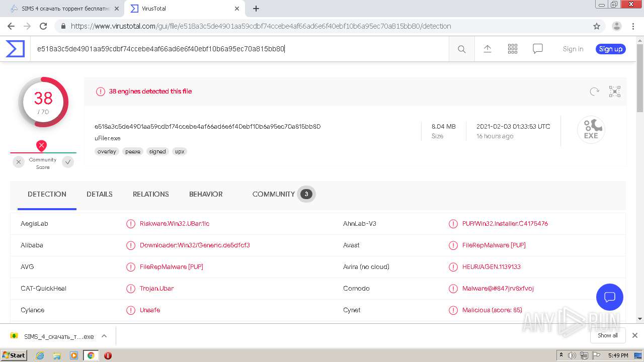Select the RELATIONS tab
The height and width of the screenshot is (362, 644).
[x=151, y=194]
